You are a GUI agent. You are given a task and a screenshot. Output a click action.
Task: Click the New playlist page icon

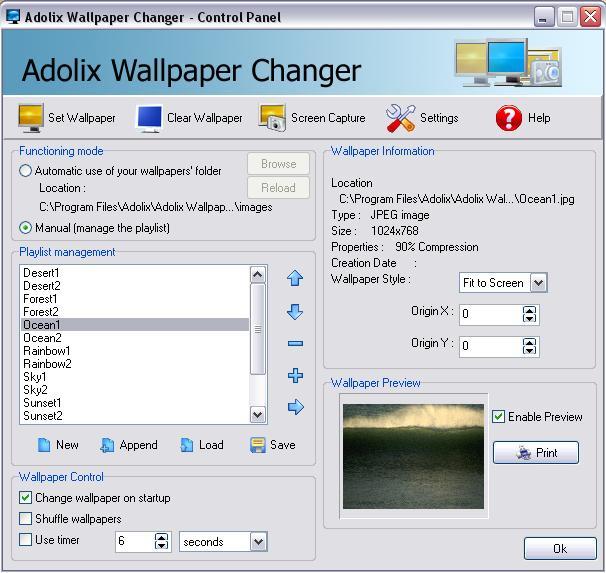pyautogui.click(x=44, y=445)
